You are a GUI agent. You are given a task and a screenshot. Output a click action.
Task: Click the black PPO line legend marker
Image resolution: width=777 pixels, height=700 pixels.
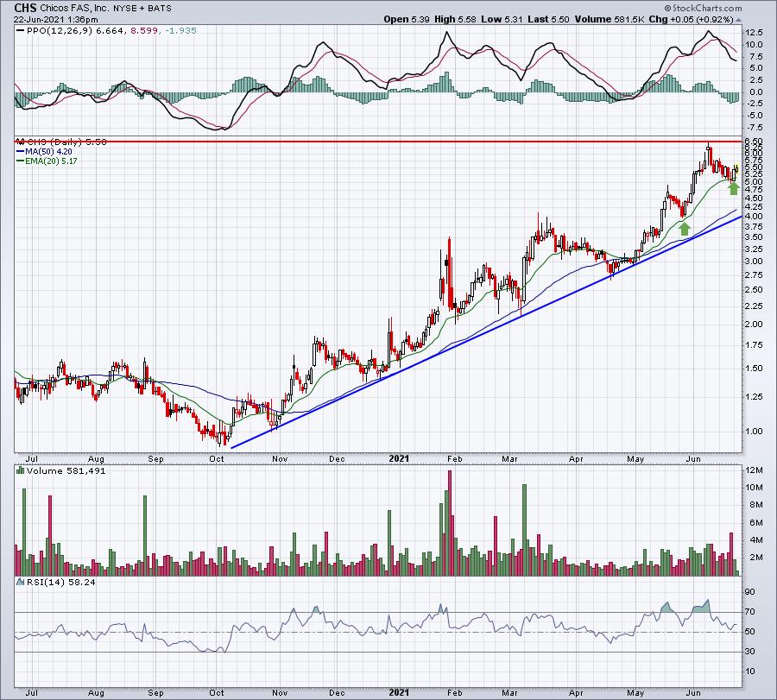tap(21, 31)
